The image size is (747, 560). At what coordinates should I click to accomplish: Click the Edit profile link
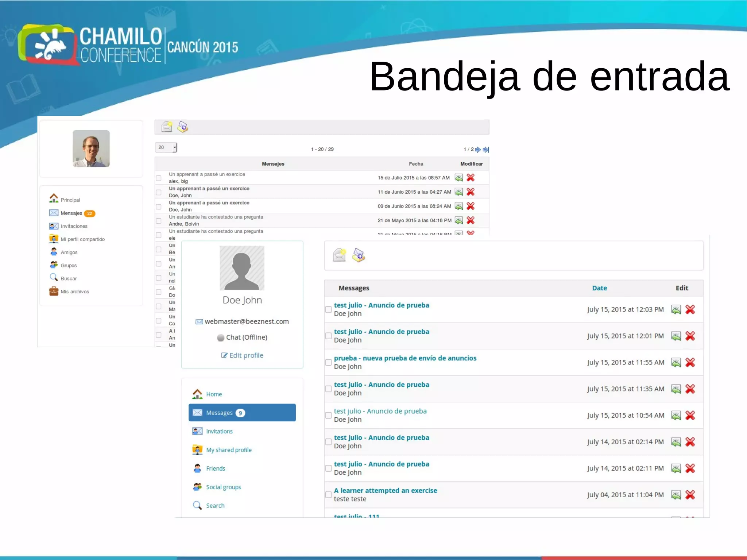(x=242, y=355)
